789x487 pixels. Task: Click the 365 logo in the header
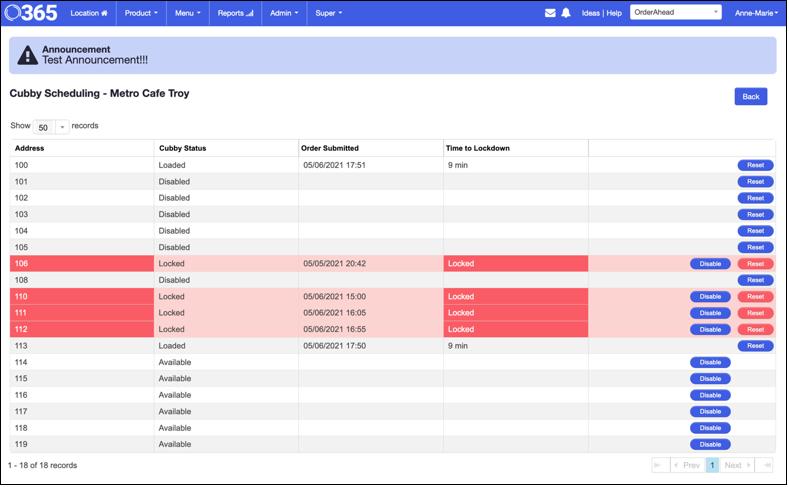(30, 13)
